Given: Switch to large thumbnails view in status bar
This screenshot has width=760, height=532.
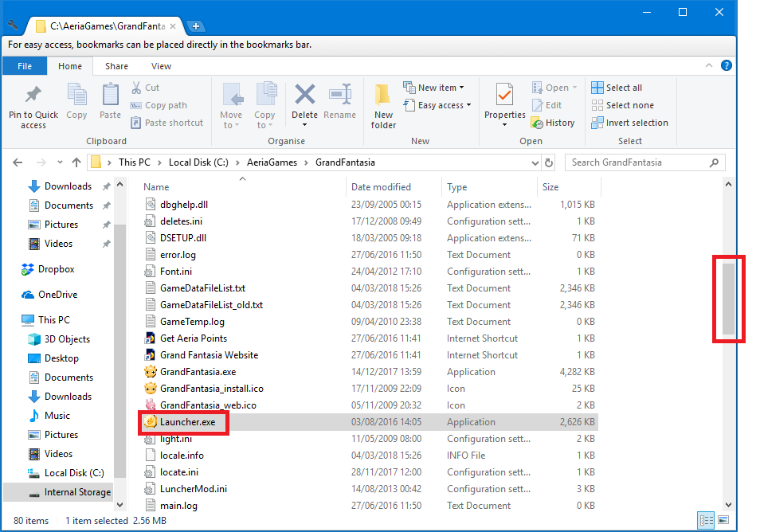Looking at the screenshot, I should 722,520.
